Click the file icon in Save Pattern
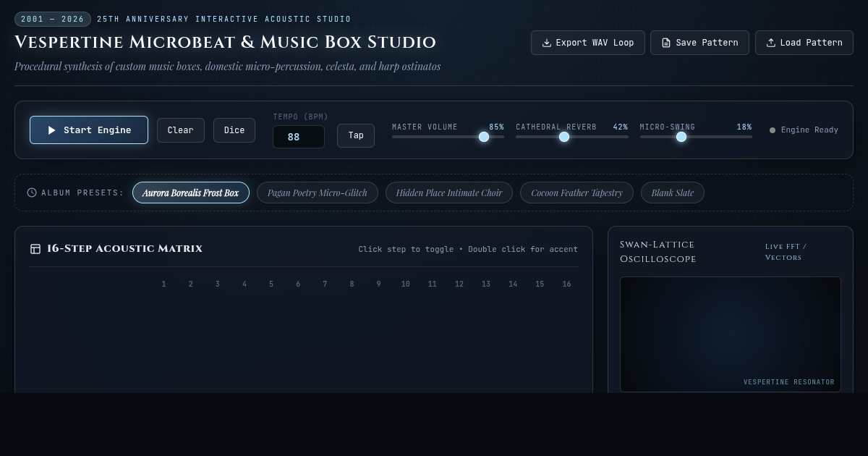Screen dimensions: 868x456 pyautogui.click(x=666, y=43)
